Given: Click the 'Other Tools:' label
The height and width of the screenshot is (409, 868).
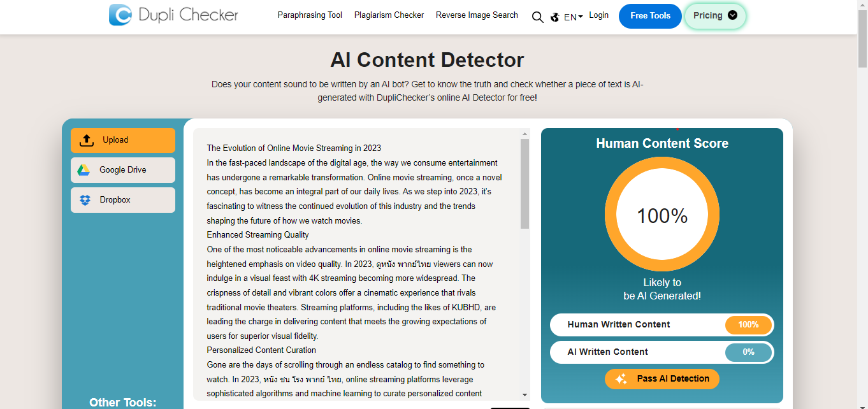Looking at the screenshot, I should coord(122,403).
